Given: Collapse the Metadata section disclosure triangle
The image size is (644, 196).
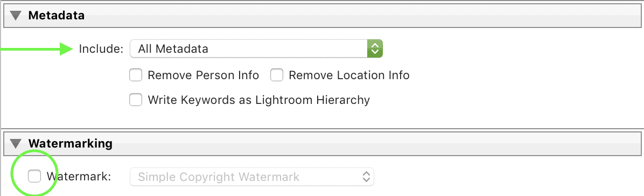Looking at the screenshot, I should coord(16,16).
